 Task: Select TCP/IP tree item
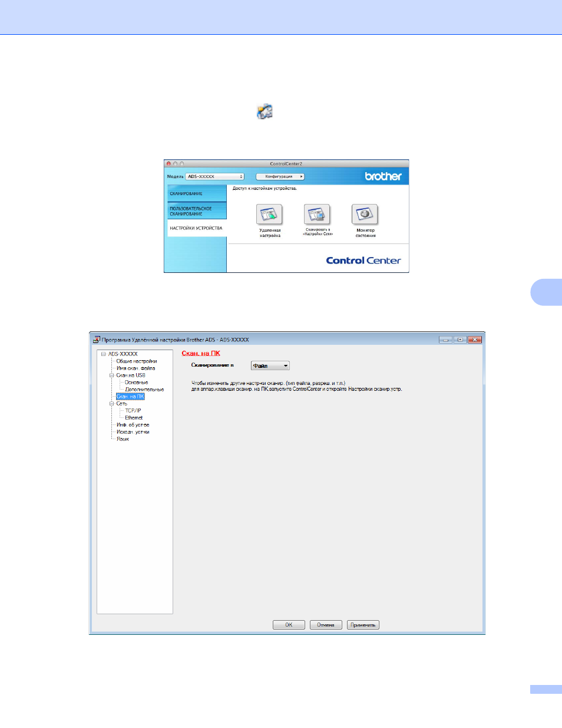133,411
